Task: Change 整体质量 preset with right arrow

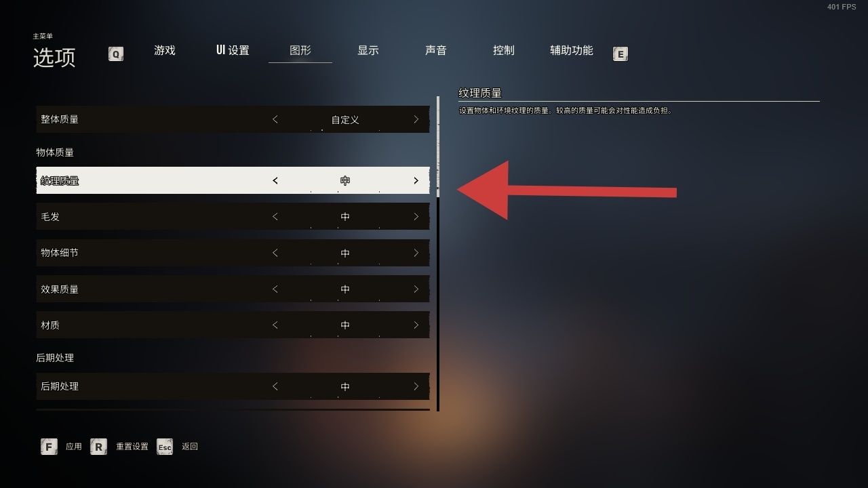Action: click(416, 119)
